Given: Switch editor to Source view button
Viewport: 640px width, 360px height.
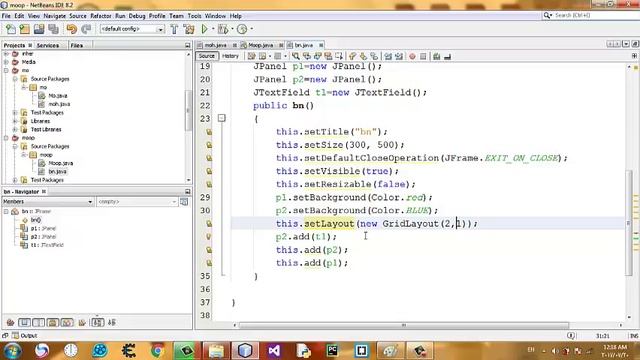Looking at the screenshot, I should click(207, 56).
